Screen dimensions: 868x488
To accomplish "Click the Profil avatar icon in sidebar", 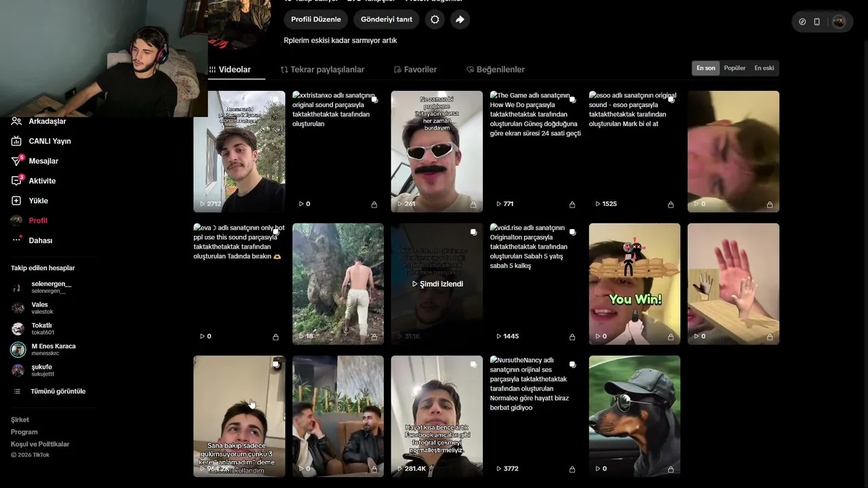I will click(16, 220).
